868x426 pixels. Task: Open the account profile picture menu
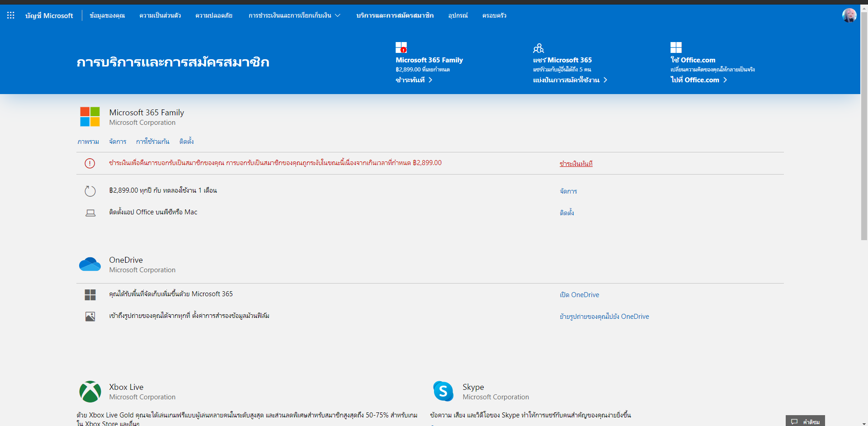tap(849, 15)
